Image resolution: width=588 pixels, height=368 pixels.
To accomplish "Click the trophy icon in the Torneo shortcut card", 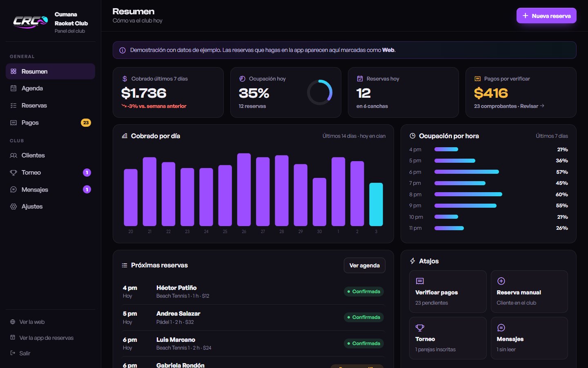I will (420, 328).
